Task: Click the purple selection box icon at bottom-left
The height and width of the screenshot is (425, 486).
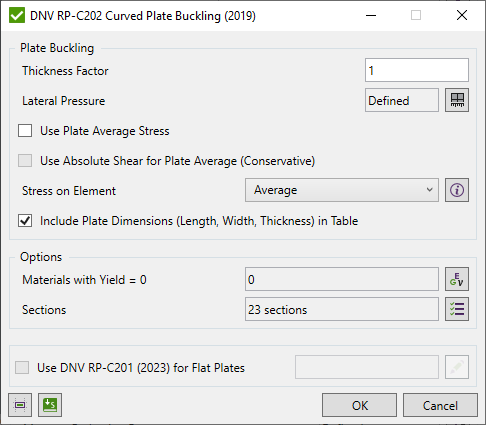Action: [20, 405]
